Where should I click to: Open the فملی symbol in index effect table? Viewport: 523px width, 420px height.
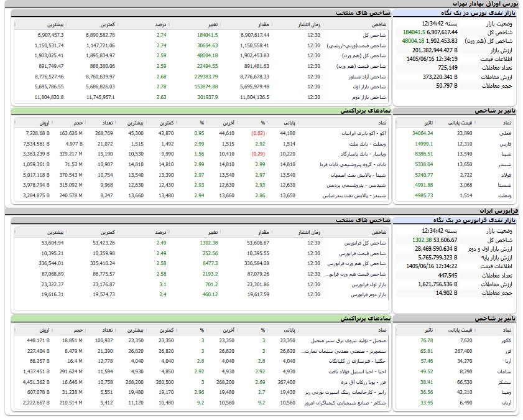[x=505, y=133]
